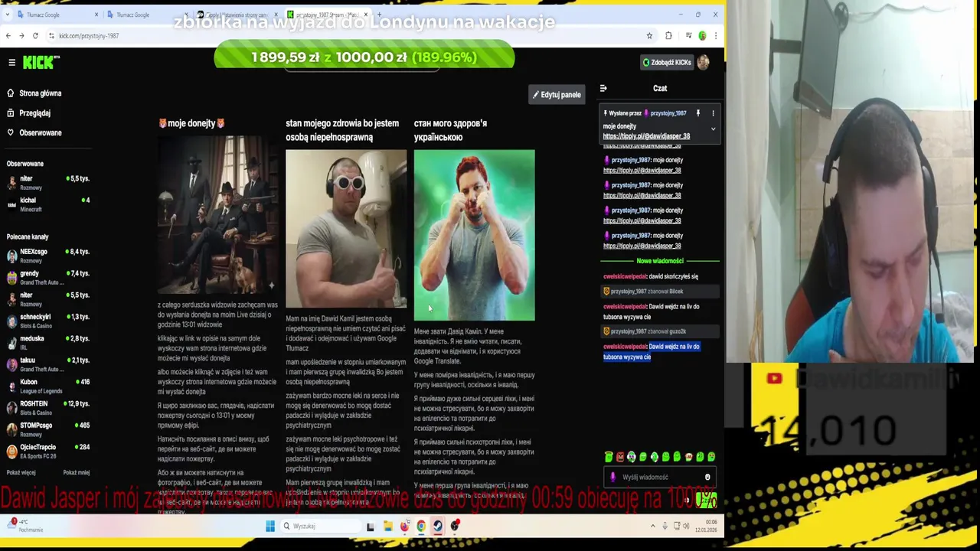Image resolution: width=980 pixels, height=551 pixels.
Task: Reload the page in the browser
Action: (x=35, y=35)
